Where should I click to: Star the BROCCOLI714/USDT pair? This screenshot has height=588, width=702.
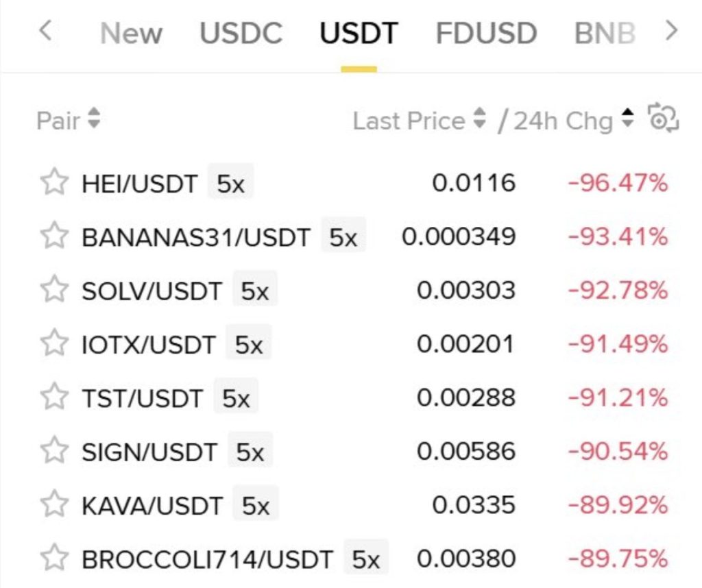point(54,559)
